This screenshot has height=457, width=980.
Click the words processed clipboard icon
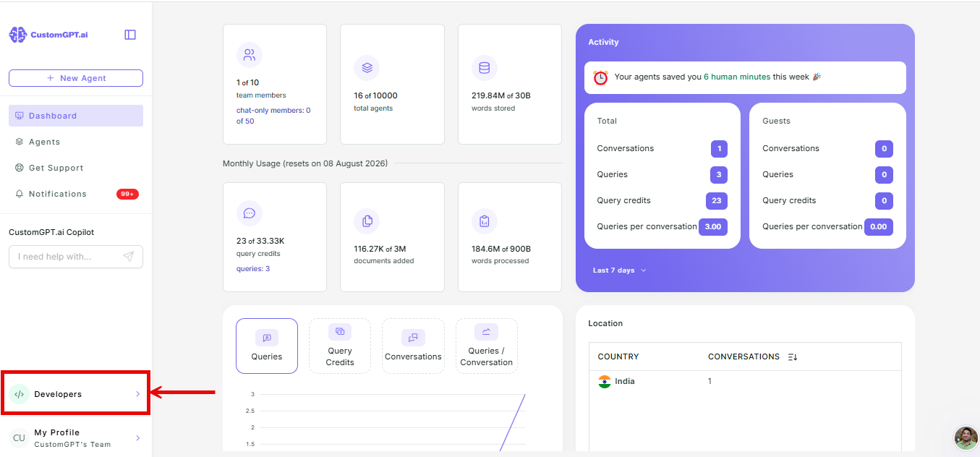coord(485,221)
